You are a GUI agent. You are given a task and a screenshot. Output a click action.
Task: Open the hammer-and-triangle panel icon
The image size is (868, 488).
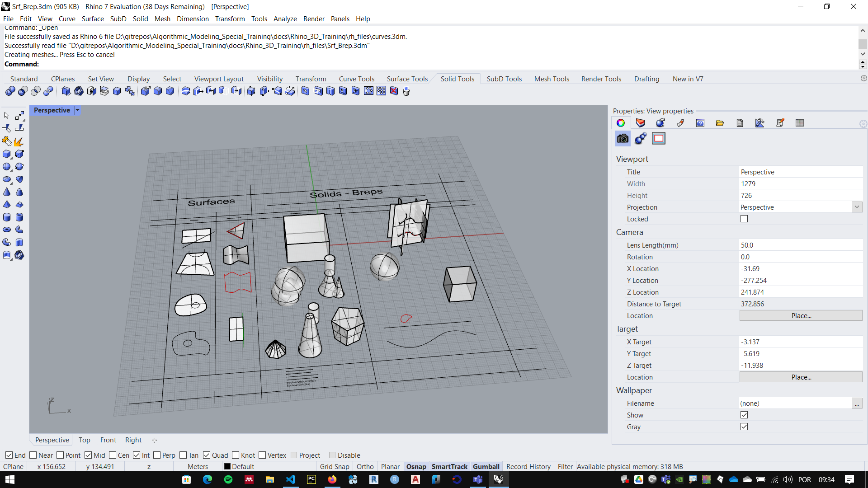point(760,123)
